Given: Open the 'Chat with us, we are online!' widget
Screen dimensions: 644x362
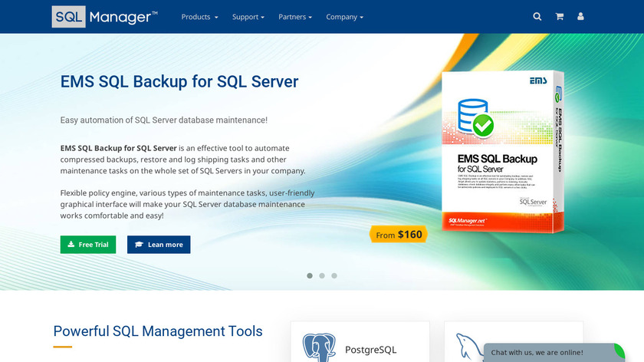Looking at the screenshot, I should pyautogui.click(x=554, y=353).
